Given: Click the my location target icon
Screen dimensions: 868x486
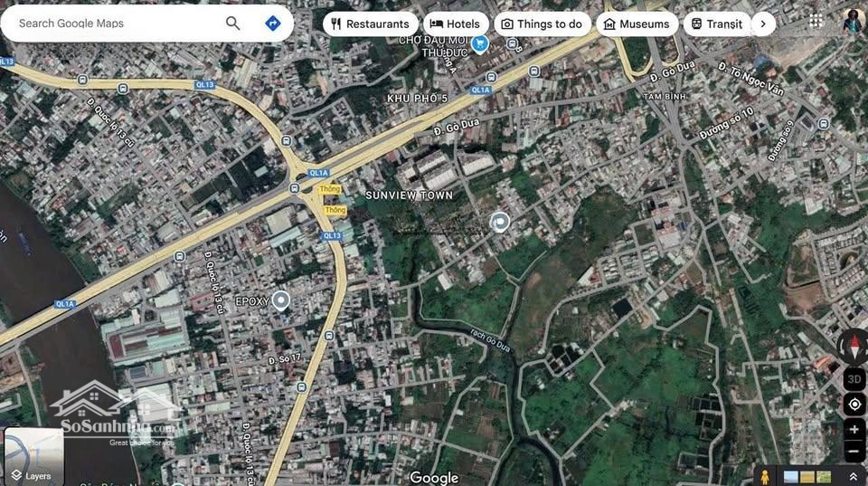Looking at the screenshot, I should coord(854,405).
